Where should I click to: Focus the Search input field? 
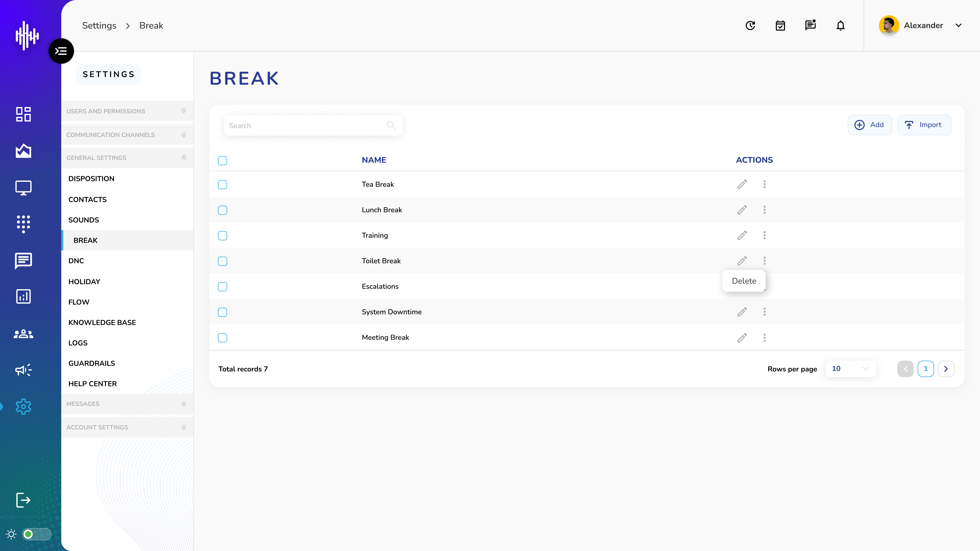(313, 126)
